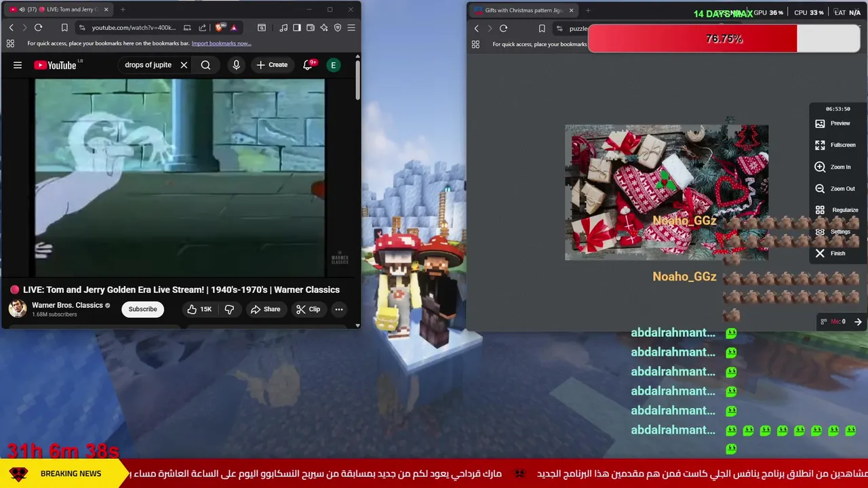Bookmark the puzzle page
The image size is (868, 488).
(x=542, y=28)
